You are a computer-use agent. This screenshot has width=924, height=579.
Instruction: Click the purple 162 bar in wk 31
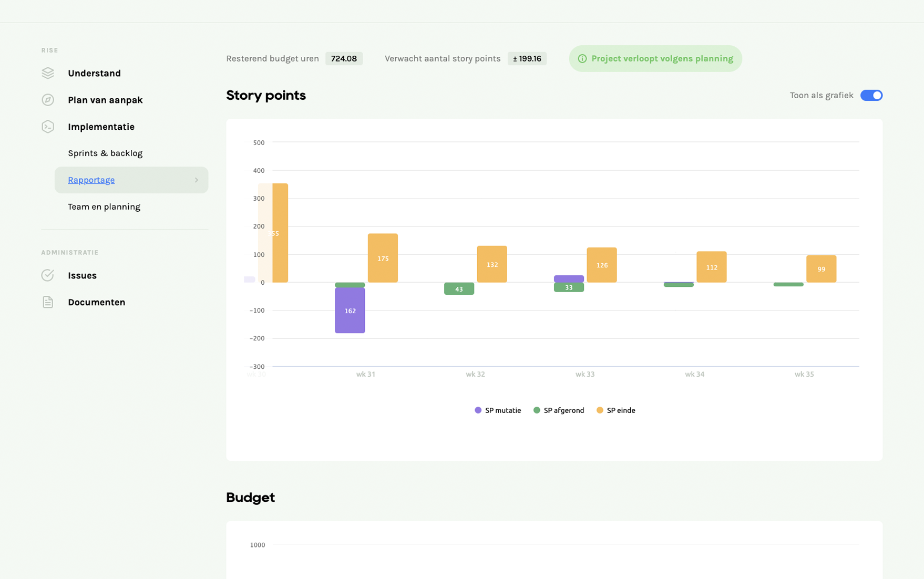coord(350,311)
